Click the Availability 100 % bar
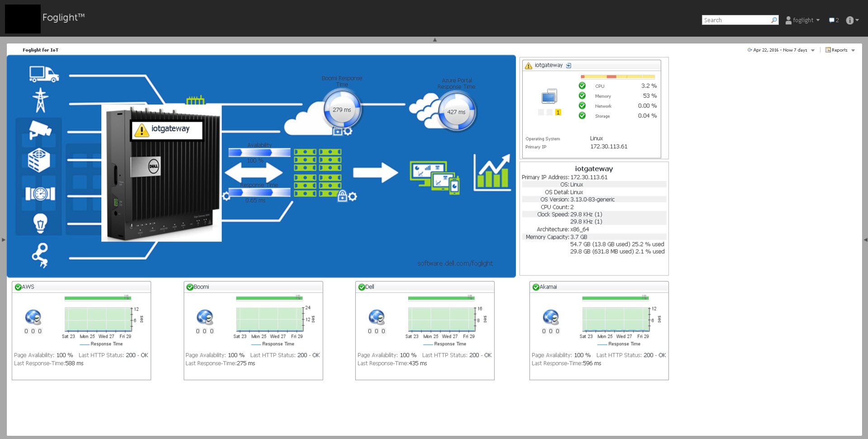Image resolution: width=868 pixels, height=439 pixels. 259,152
